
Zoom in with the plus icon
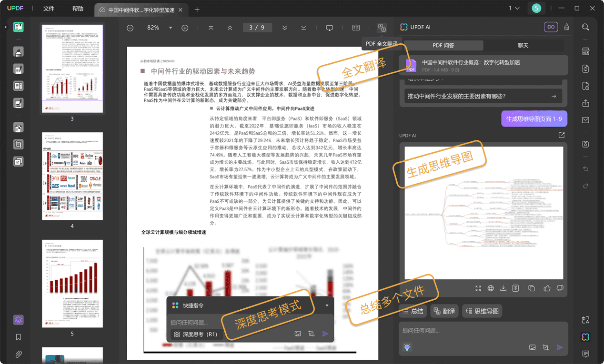(185, 28)
